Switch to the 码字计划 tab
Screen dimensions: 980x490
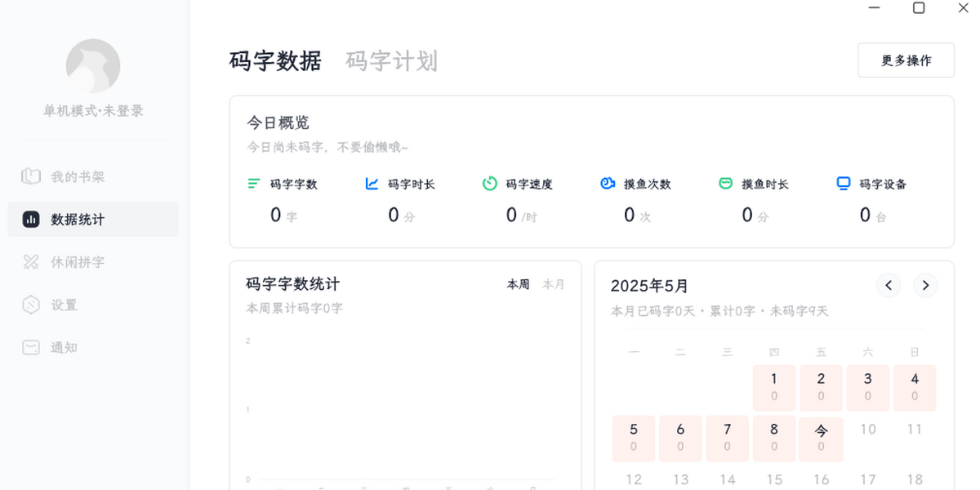point(391,61)
